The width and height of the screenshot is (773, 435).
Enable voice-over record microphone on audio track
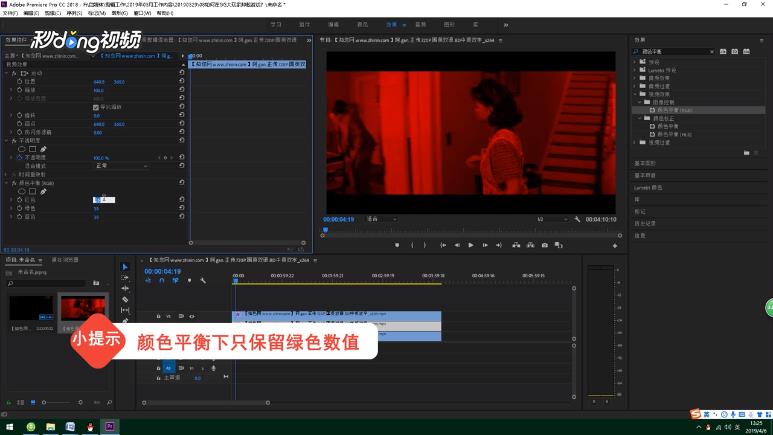click(x=213, y=368)
